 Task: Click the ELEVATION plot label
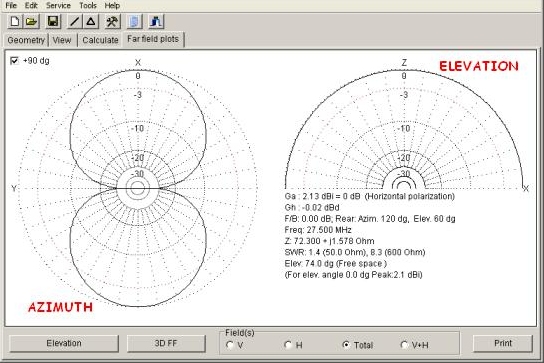point(479,66)
